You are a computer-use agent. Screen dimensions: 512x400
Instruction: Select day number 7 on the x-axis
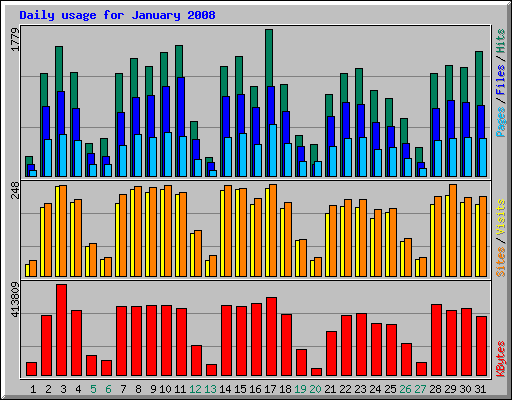tap(123, 389)
